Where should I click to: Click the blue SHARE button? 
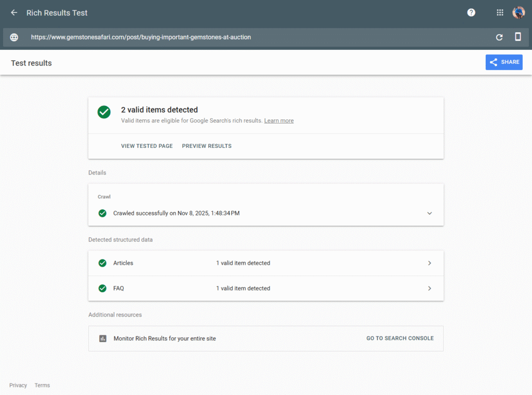[x=503, y=62]
